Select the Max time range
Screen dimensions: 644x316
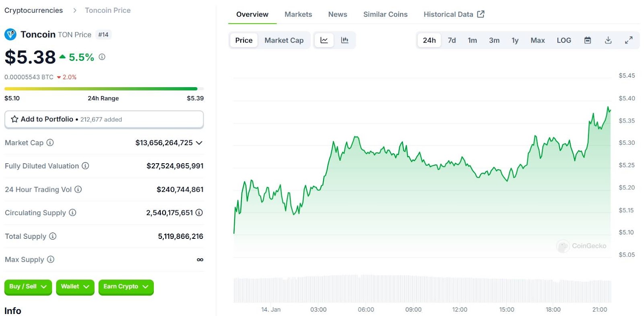(x=538, y=40)
